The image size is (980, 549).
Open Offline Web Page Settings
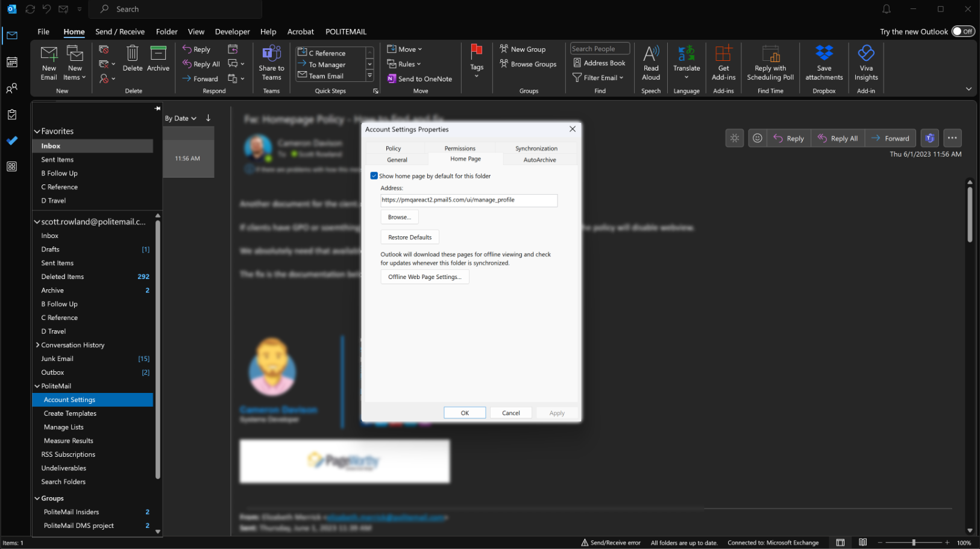pyautogui.click(x=425, y=277)
